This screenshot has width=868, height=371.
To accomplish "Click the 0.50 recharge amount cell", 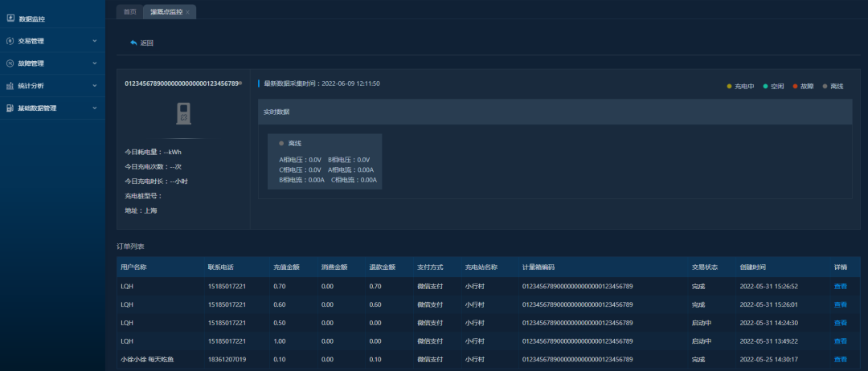I will (280, 323).
